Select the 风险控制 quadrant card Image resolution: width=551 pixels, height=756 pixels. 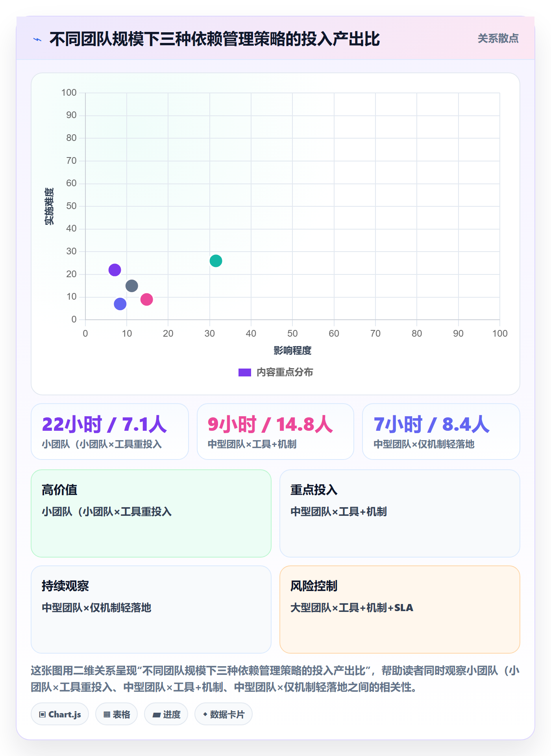point(400,610)
